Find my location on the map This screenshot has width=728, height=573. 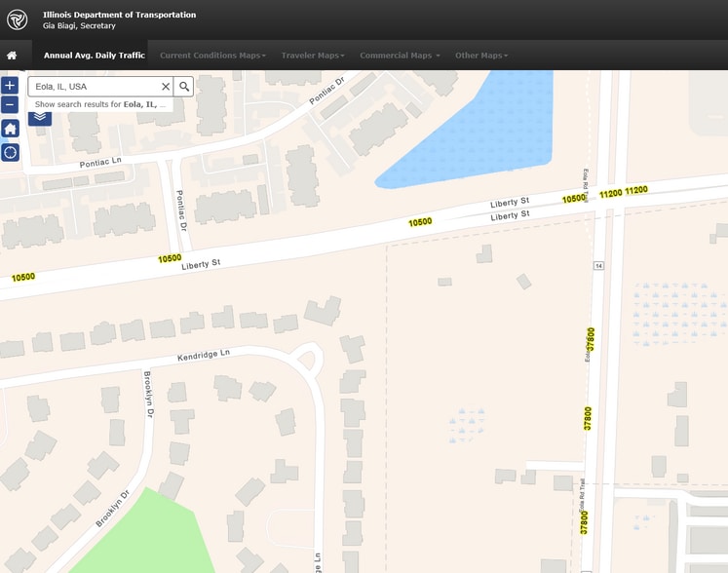[x=10, y=152]
